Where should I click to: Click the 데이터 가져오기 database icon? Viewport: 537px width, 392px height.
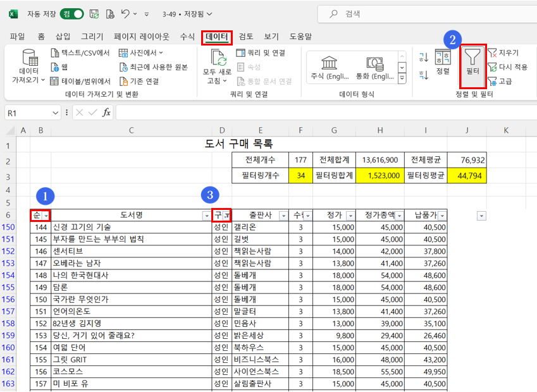pyautogui.click(x=30, y=57)
